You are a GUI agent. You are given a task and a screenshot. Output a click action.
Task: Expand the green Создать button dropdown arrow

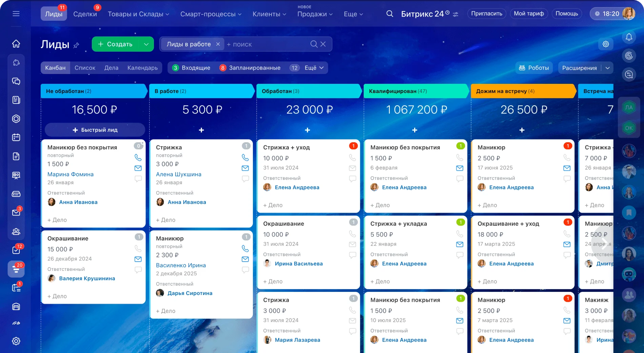[146, 44]
